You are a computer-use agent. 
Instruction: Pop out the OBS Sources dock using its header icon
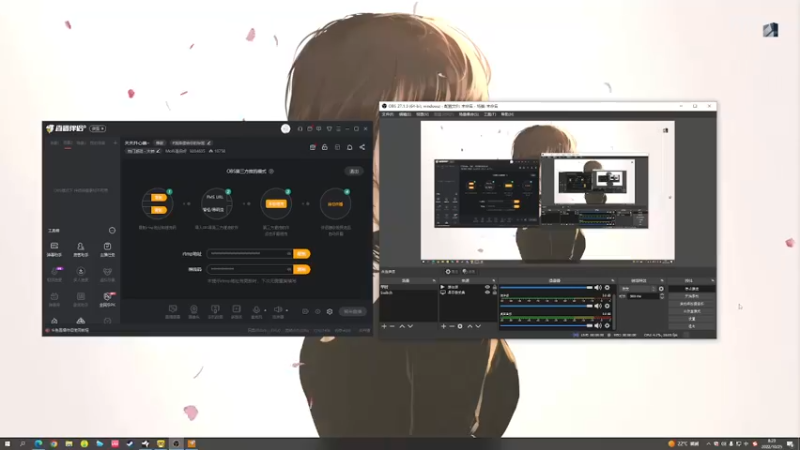(493, 281)
